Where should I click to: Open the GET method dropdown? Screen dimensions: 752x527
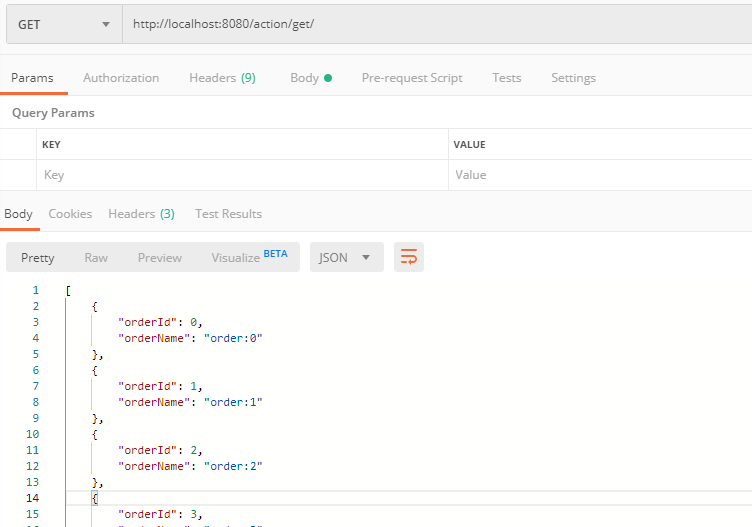(x=63, y=24)
